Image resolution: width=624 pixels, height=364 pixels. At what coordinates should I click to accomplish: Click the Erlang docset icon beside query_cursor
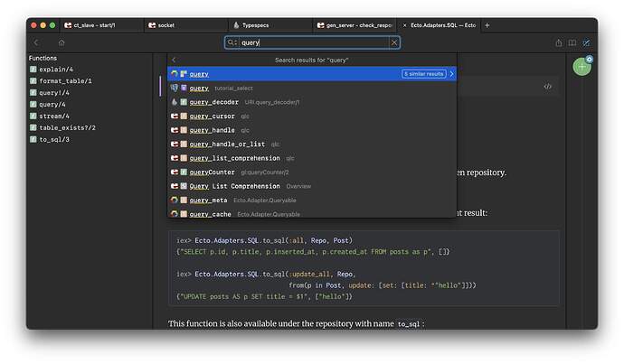click(x=175, y=116)
